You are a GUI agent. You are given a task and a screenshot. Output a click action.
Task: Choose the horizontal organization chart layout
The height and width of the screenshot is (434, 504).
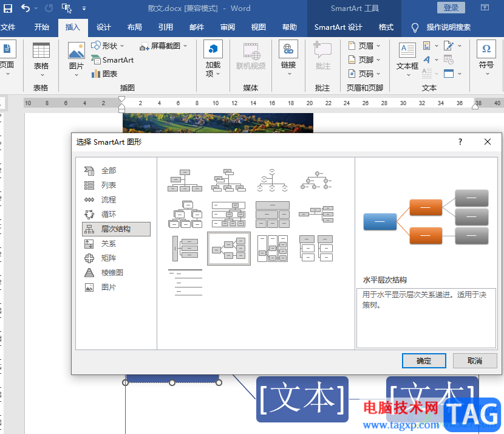pos(316,215)
